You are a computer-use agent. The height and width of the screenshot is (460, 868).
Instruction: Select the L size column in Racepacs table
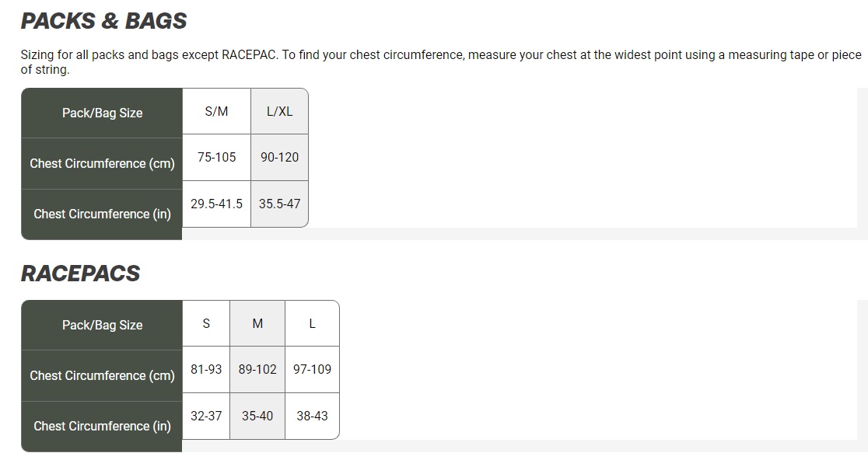312,324
